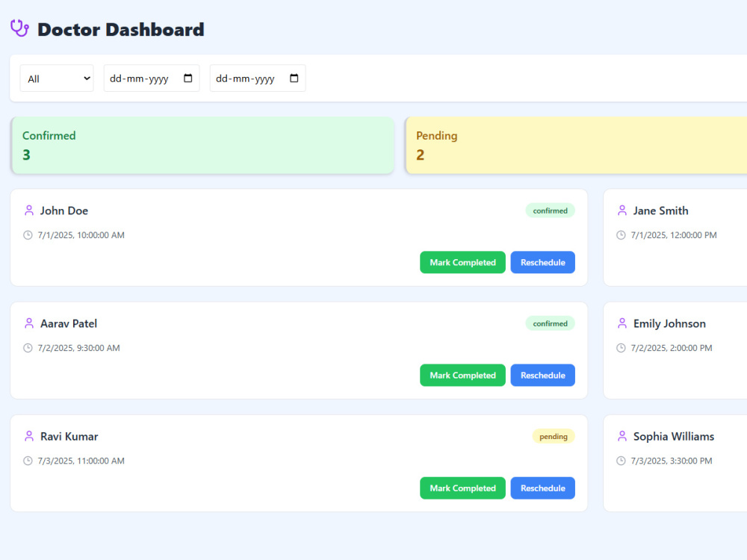Focus the first dd-mm-yyyy date field
Image resolution: width=747 pixels, height=560 pixels.
pos(152,78)
